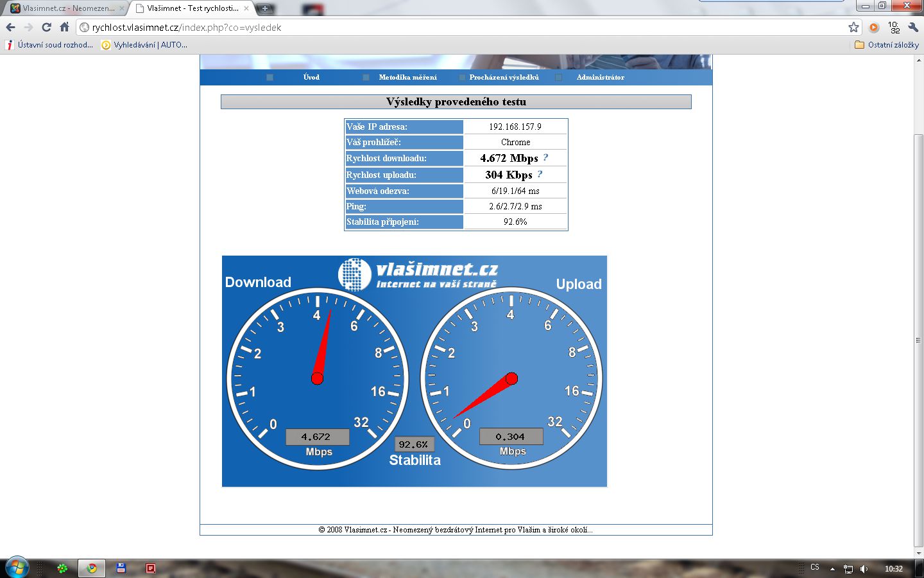Screen dimensions: 924x578
Task: Click the '2.6/2.7/2.9 ms' ping value
Action: 515,206
